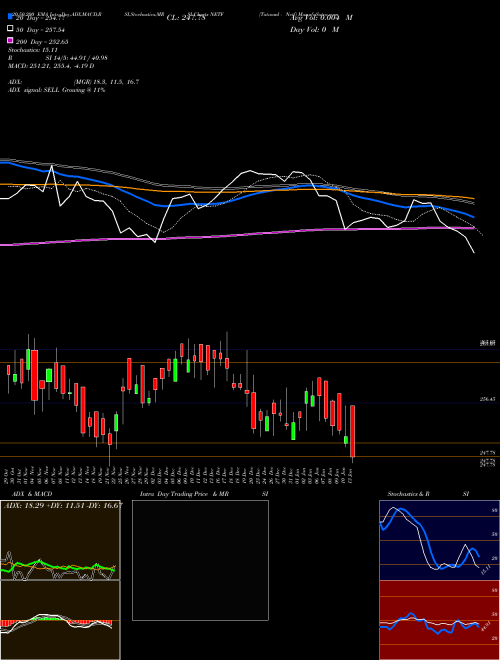
Task: Select the '200 Day - 252.65' legend text
Action: (x=42, y=42)
